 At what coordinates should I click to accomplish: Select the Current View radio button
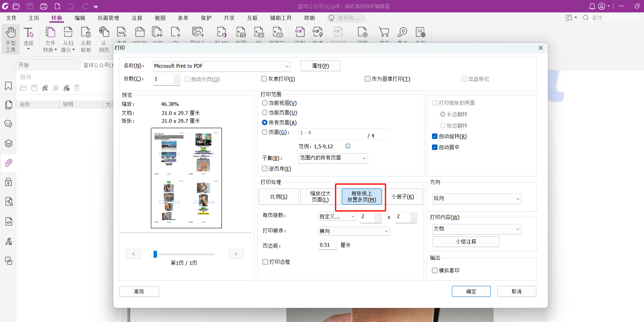pos(265,103)
